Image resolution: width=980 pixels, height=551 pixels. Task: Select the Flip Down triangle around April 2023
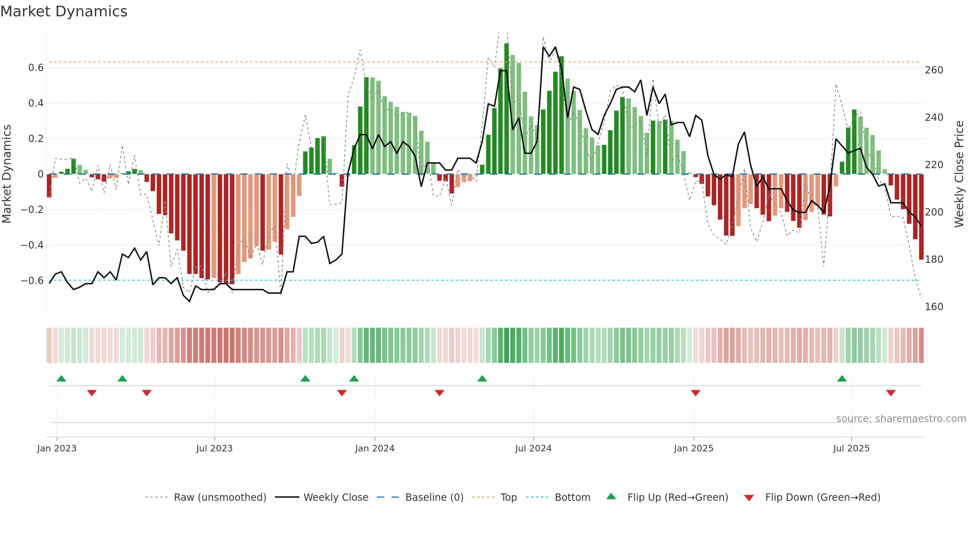[147, 393]
